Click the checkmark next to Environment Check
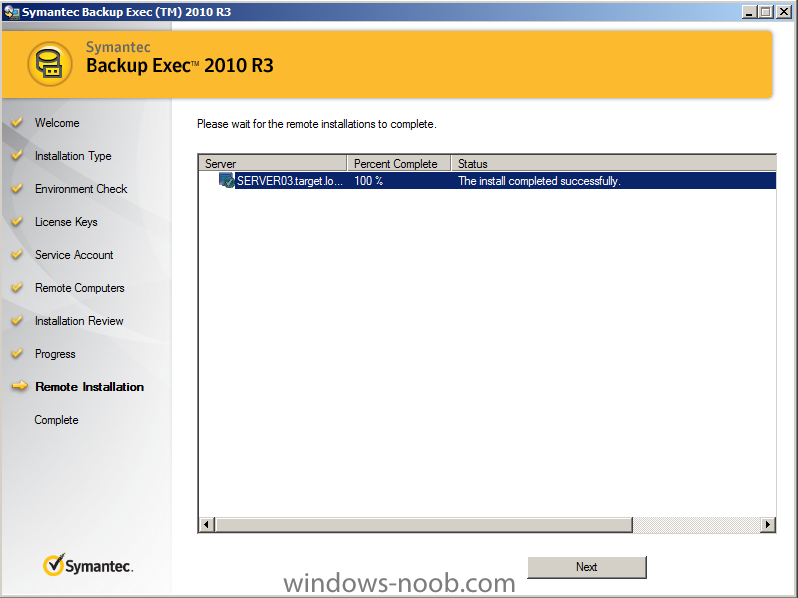Image resolution: width=798 pixels, height=598 pixels. [x=17, y=188]
